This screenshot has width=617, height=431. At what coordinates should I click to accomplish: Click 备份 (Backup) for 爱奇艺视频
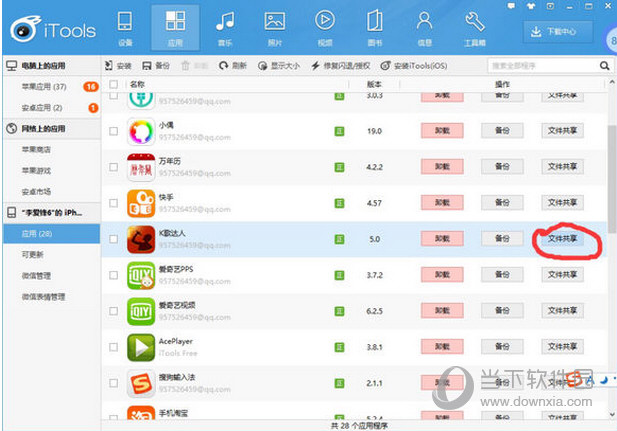pos(502,311)
